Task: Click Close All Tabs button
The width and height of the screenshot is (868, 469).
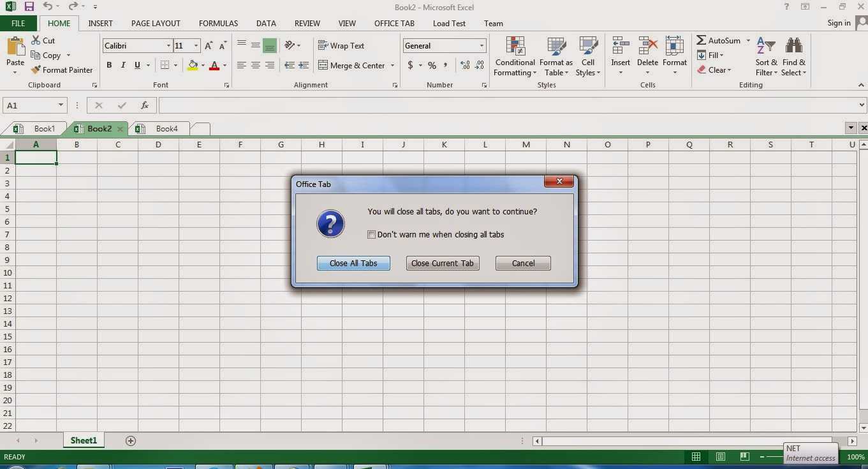Action: coord(353,263)
